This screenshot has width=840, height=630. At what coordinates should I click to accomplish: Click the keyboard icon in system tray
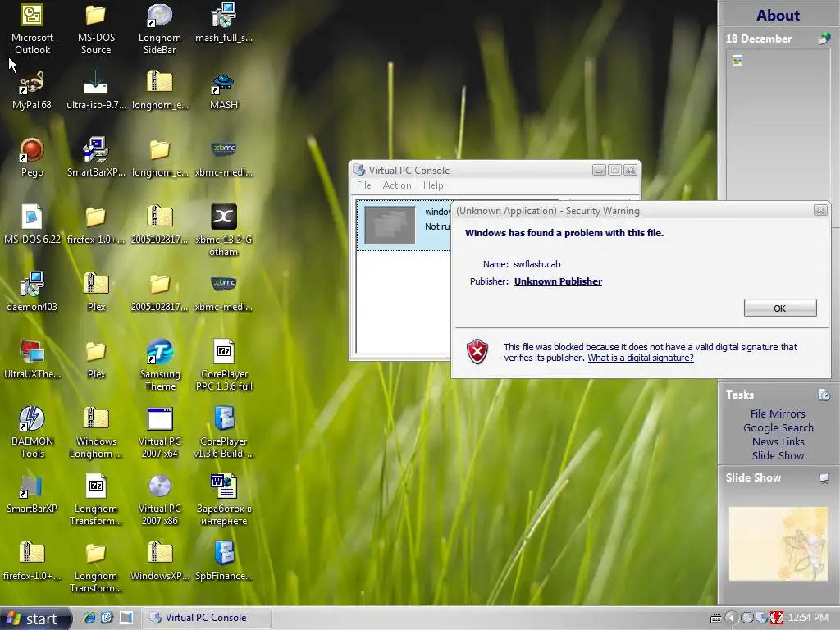click(x=715, y=619)
